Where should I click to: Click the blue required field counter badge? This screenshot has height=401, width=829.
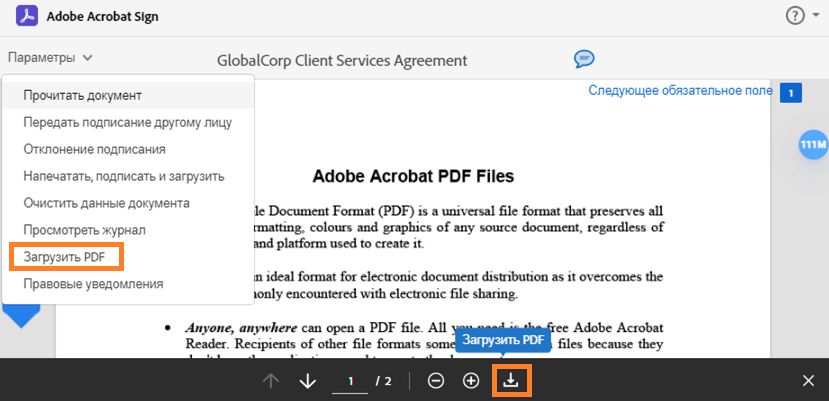pos(791,94)
